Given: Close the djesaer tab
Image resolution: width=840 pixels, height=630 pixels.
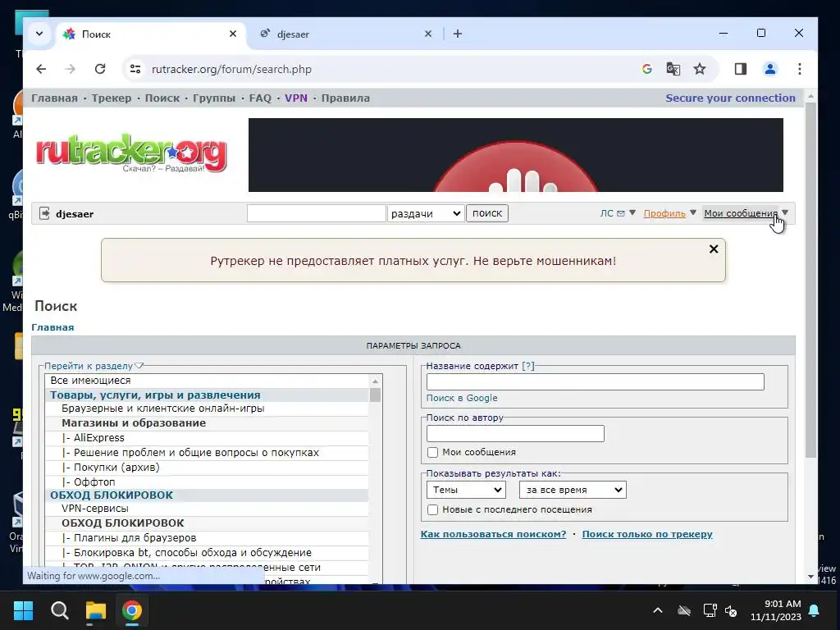Looking at the screenshot, I should coord(428,34).
